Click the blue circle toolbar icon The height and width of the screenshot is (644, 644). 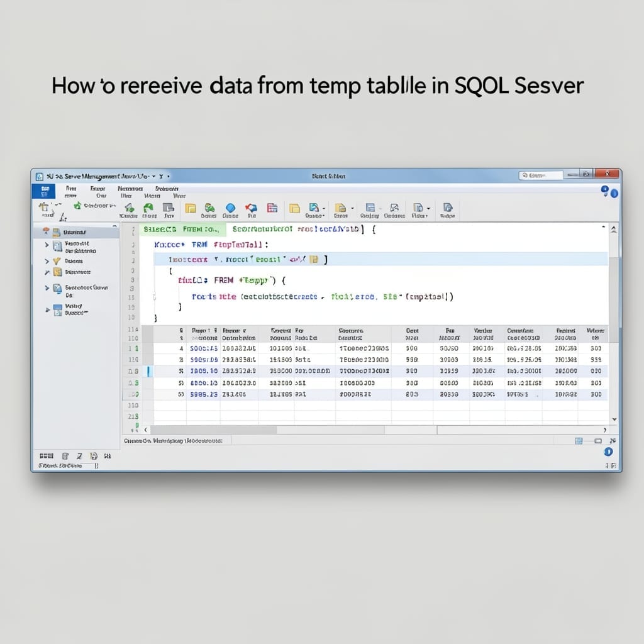pyautogui.click(x=230, y=208)
